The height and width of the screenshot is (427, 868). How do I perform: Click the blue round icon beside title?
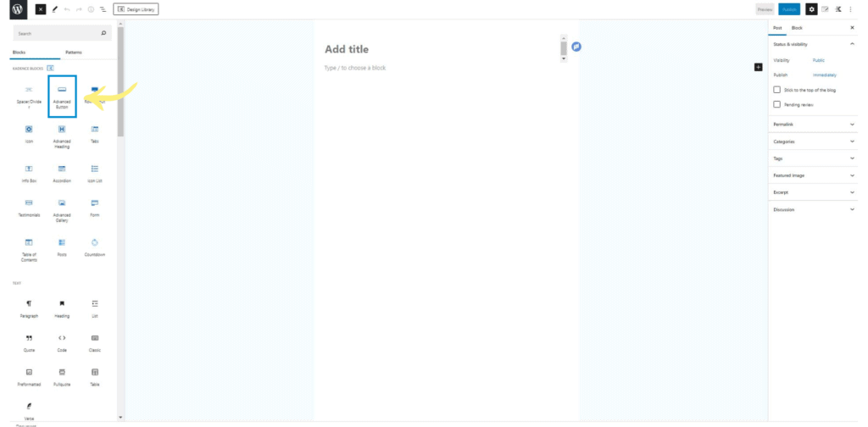point(576,47)
